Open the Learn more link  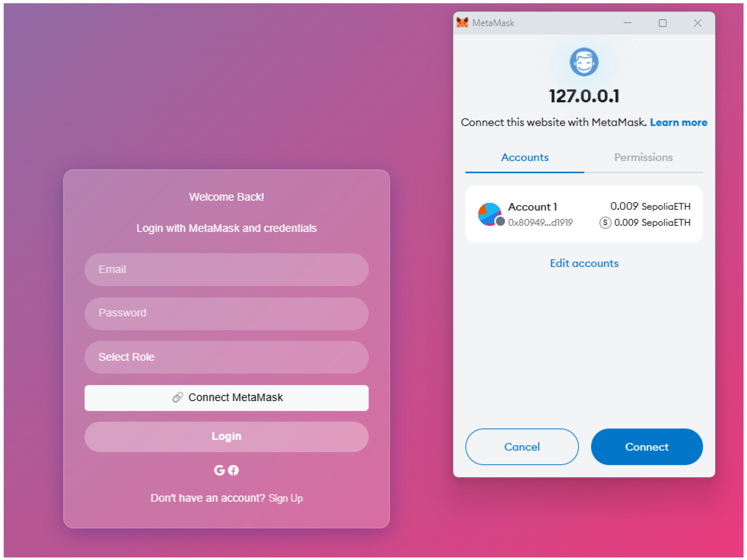pos(679,122)
